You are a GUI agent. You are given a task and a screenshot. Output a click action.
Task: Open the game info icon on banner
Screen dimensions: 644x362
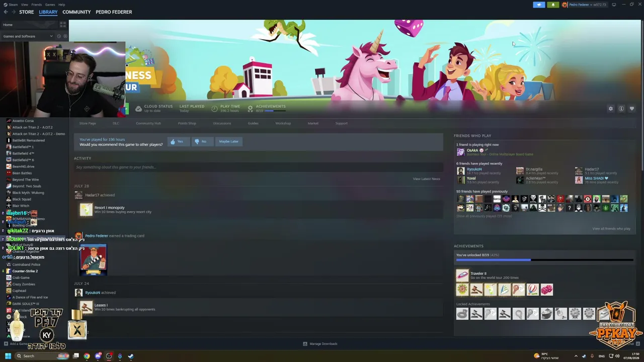(x=621, y=109)
